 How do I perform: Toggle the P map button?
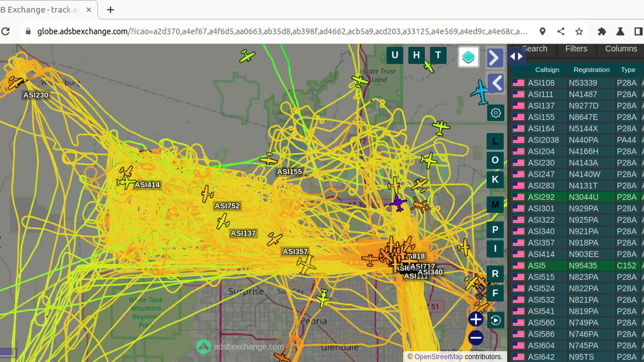point(495,230)
